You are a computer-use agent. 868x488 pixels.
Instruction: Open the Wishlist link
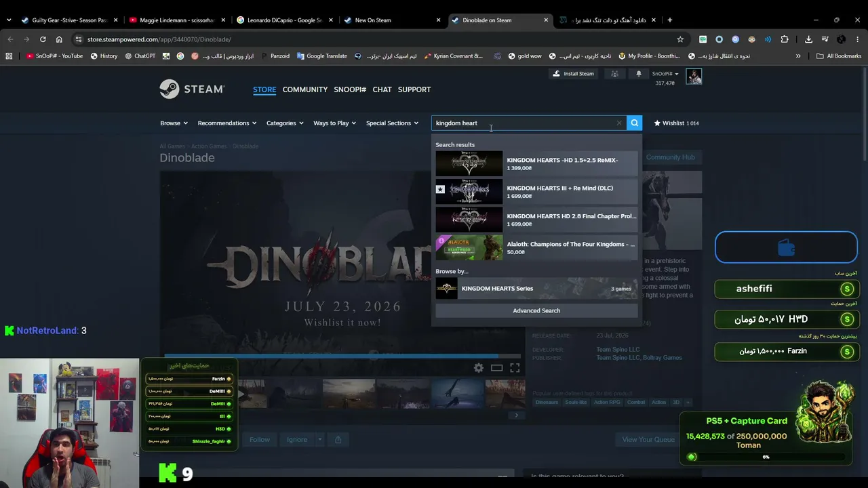pos(676,123)
